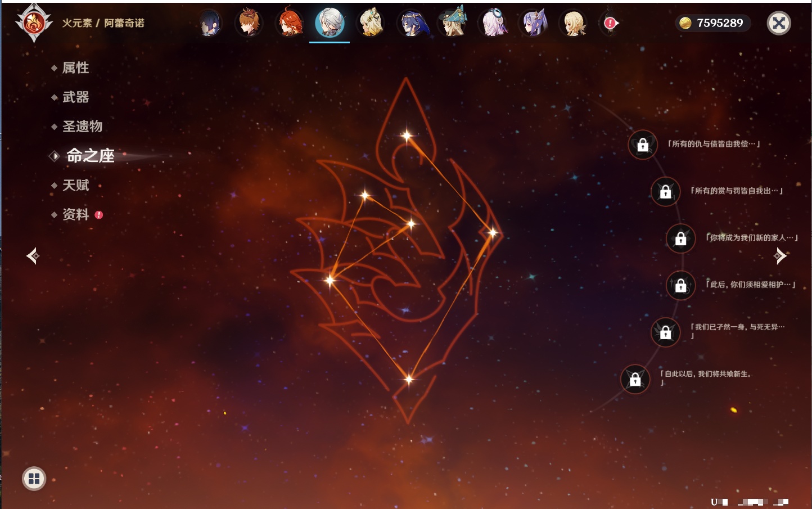Open the four-square grid menu button
The height and width of the screenshot is (509, 812).
click(x=34, y=479)
